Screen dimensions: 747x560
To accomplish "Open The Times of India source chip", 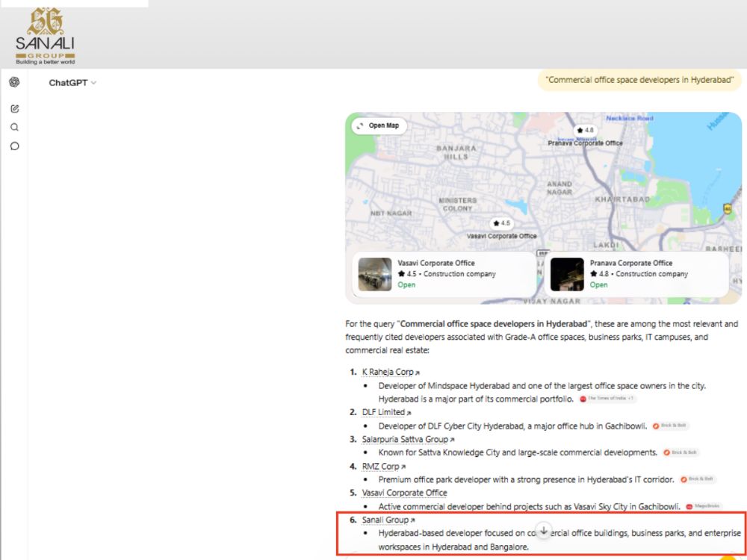I will tap(607, 399).
